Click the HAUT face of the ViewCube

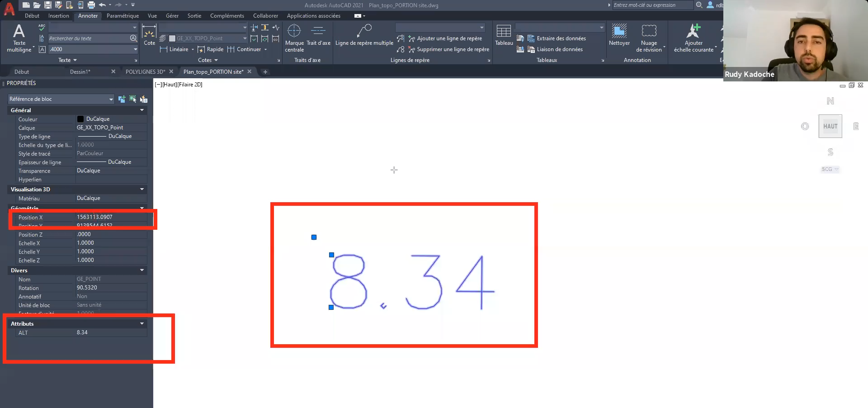point(830,126)
